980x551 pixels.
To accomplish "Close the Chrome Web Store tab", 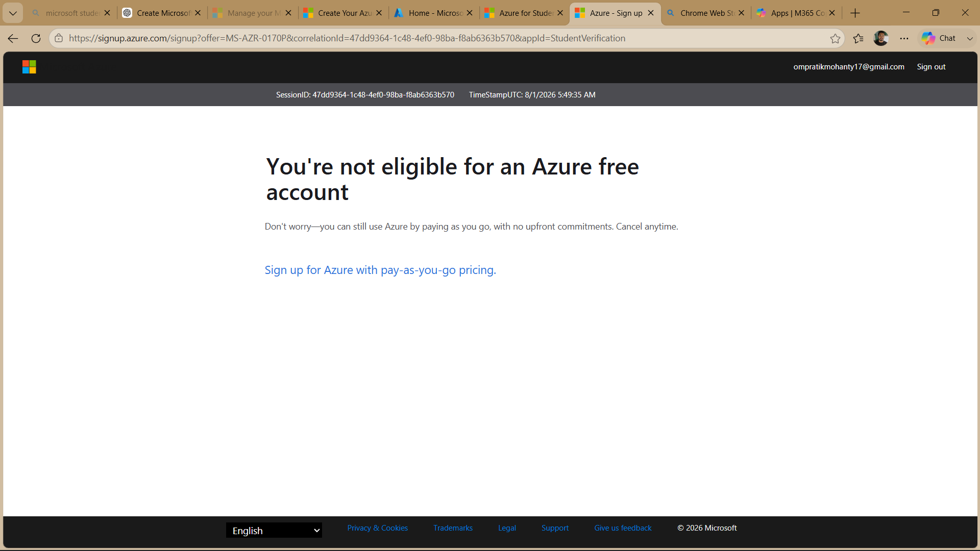I will pyautogui.click(x=741, y=13).
